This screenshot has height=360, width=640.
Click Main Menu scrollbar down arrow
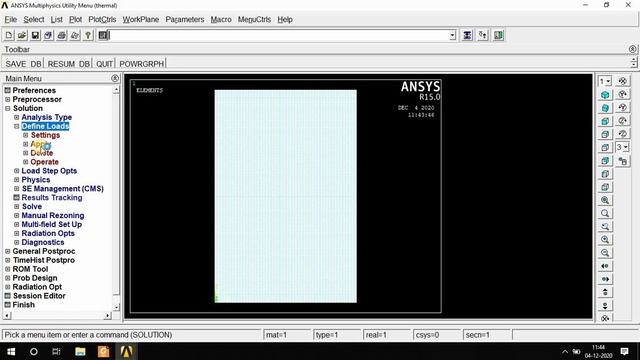[x=116, y=307]
